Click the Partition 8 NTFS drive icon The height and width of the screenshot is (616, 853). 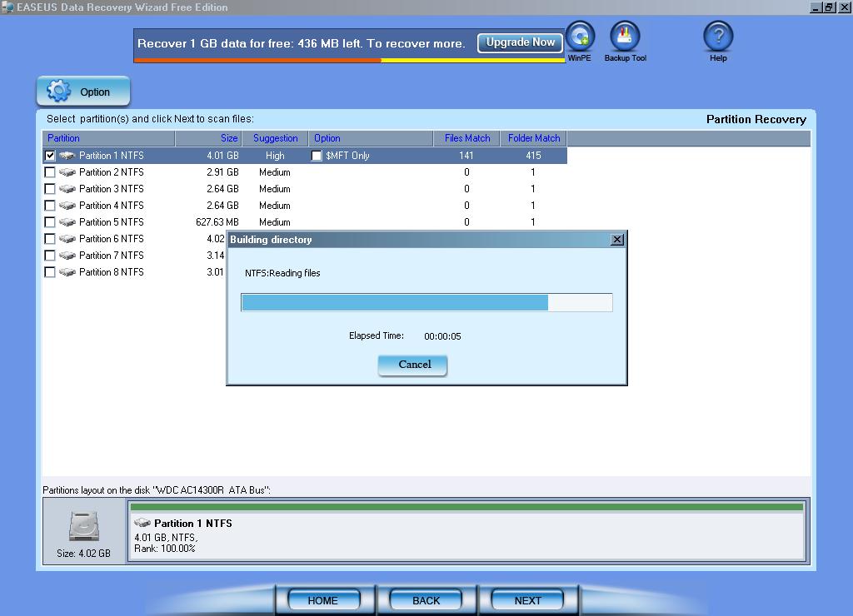[67, 272]
